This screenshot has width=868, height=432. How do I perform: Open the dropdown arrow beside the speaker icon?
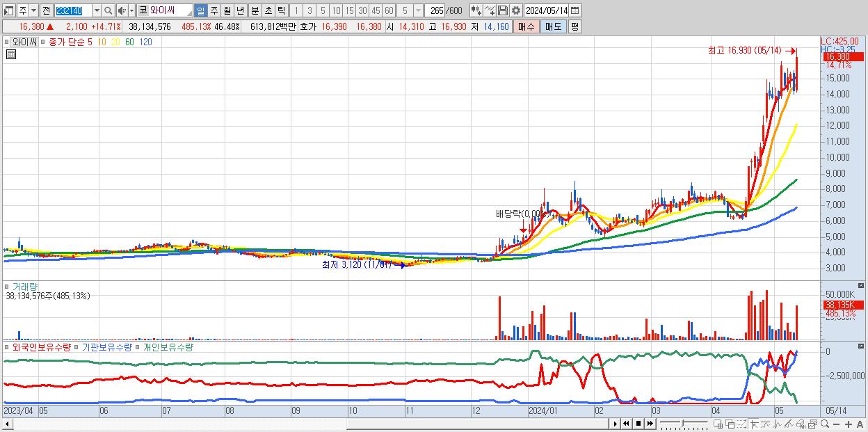pyautogui.click(x=131, y=10)
